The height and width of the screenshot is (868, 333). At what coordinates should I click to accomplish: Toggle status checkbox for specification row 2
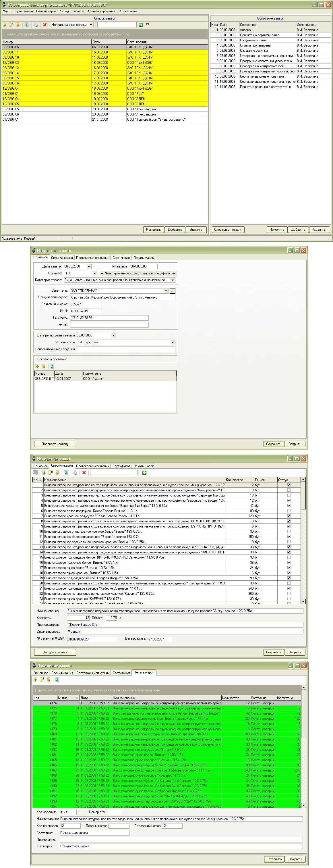click(x=289, y=490)
